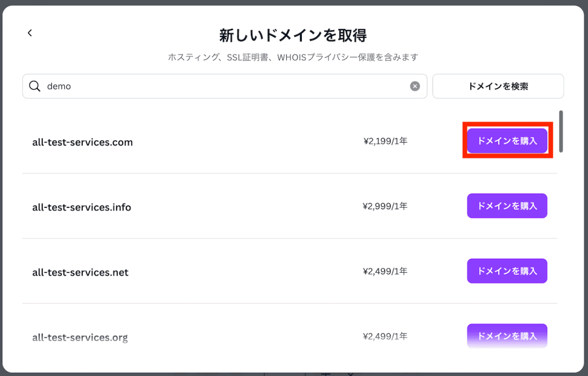Purchase the all-test-services.org domain
Viewport: 588px width, 376px height.
507,336
